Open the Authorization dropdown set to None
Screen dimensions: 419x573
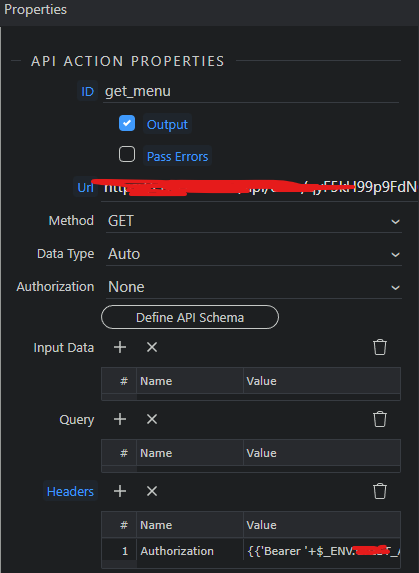(254, 287)
